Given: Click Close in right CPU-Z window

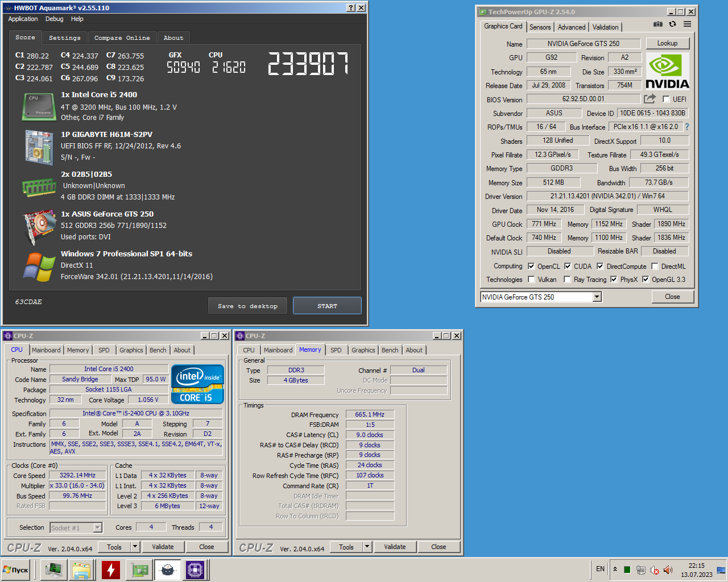Looking at the screenshot, I should (x=439, y=547).
